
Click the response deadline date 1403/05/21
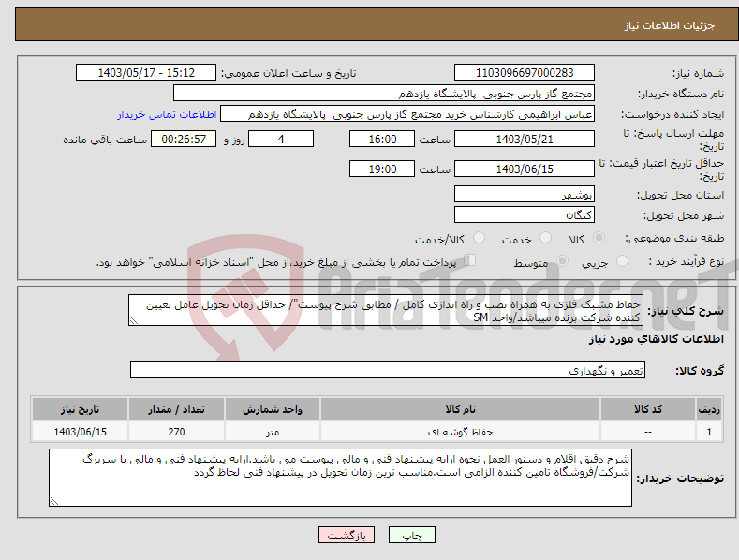[x=525, y=139]
